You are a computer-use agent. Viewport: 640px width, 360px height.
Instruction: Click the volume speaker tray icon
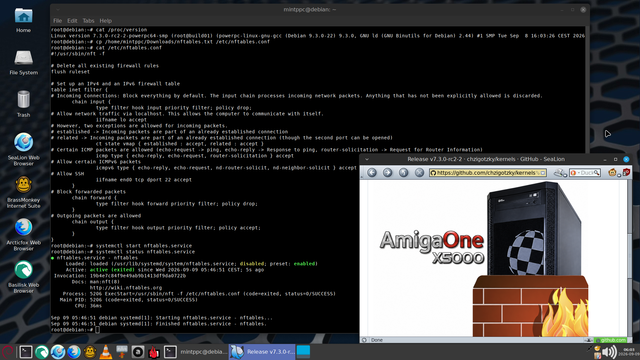point(609,352)
